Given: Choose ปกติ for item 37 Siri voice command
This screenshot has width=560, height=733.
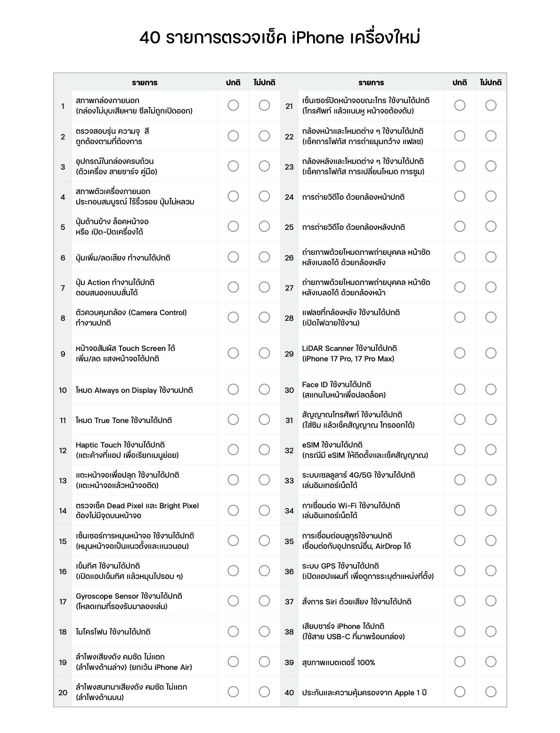Looking at the screenshot, I should pyautogui.click(x=460, y=601).
